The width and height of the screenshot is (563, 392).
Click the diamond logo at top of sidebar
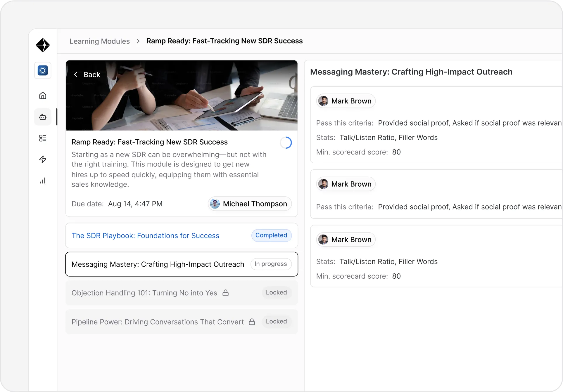tap(43, 45)
